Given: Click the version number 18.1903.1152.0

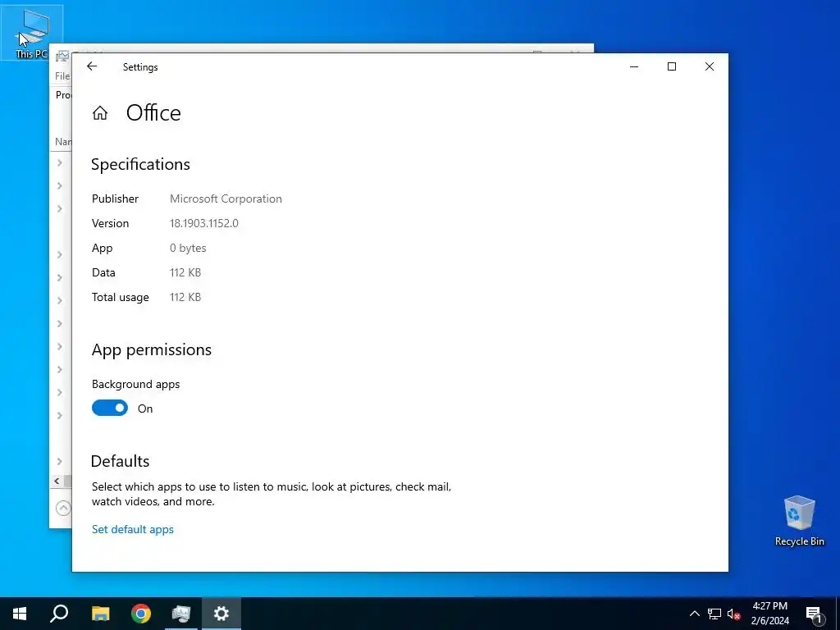Looking at the screenshot, I should [204, 223].
